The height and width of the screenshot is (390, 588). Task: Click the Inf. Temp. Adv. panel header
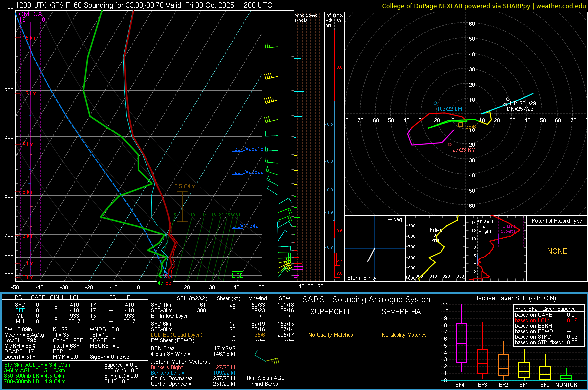pos(334,20)
